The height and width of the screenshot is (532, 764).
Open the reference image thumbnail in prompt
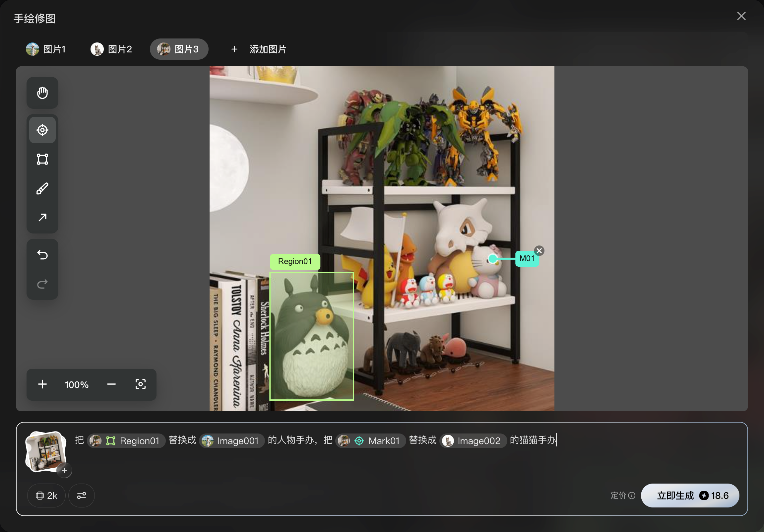click(45, 451)
